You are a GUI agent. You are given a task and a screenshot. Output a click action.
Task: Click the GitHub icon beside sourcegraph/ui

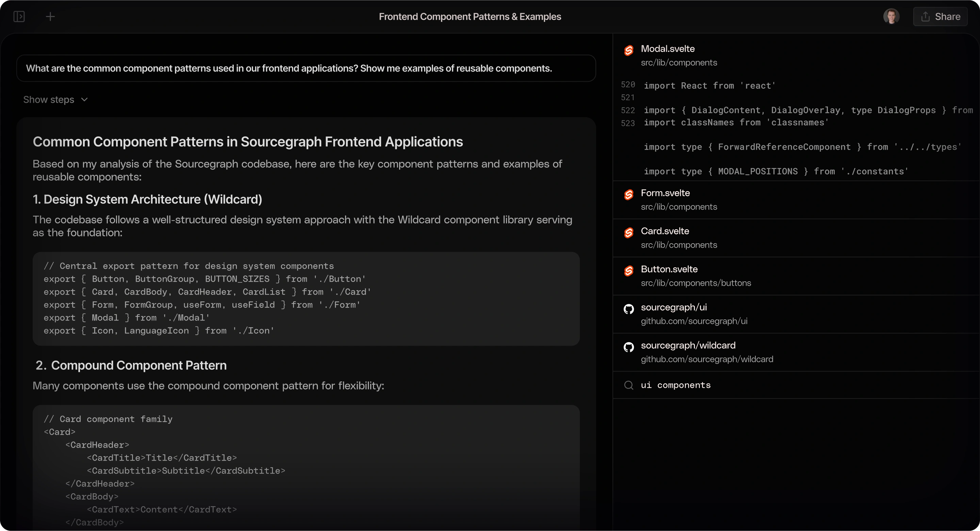pyautogui.click(x=629, y=309)
